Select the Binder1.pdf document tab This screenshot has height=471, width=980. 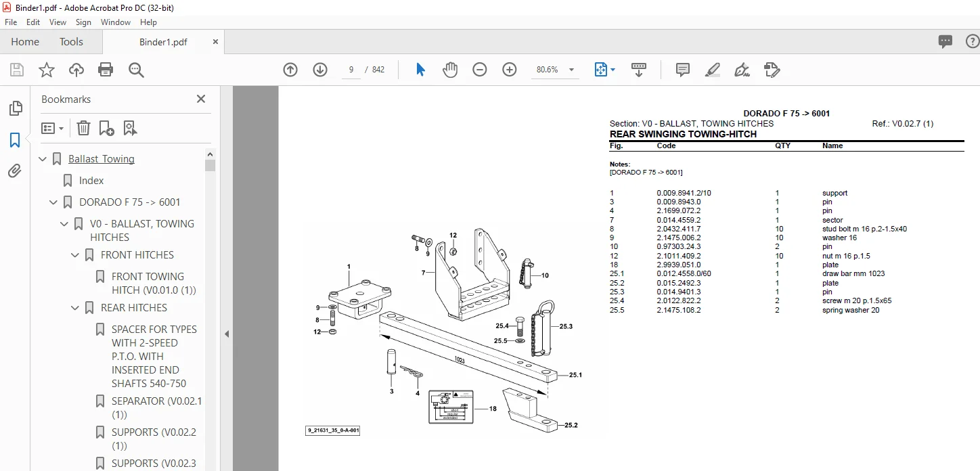point(163,42)
